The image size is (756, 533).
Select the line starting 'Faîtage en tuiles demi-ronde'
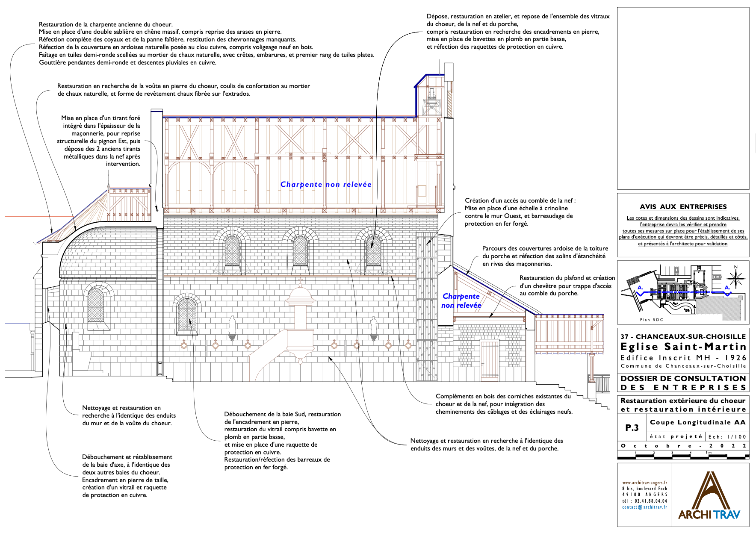point(207,55)
